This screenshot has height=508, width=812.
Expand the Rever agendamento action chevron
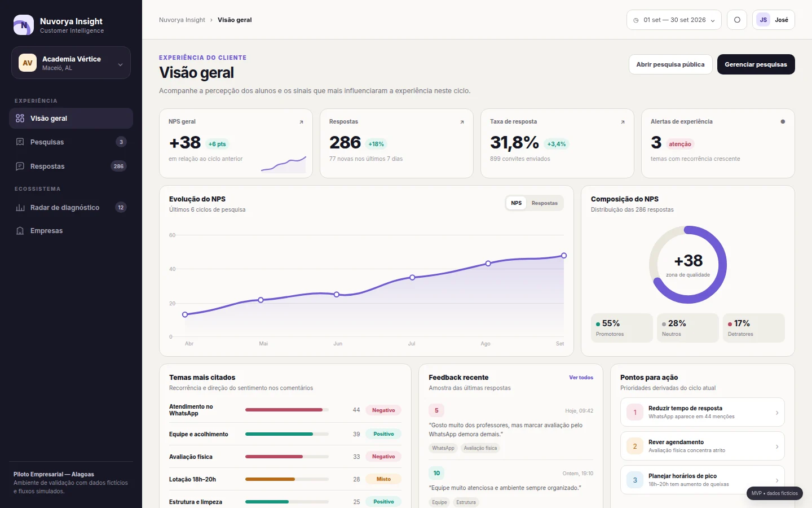(777, 446)
